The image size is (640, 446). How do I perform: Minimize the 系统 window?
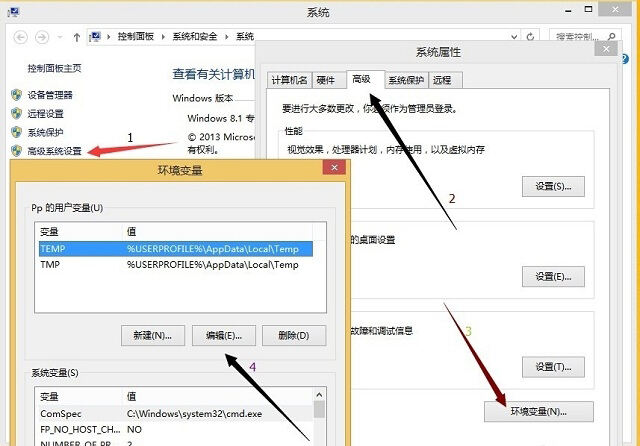(x=568, y=11)
